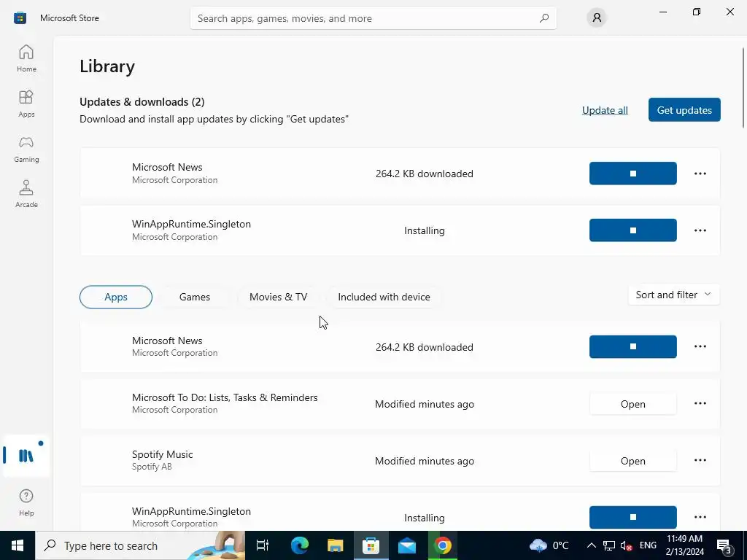Viewport: 747px width, 560px height.
Task: Open the Gaming section in sidebar
Action: coord(26,149)
